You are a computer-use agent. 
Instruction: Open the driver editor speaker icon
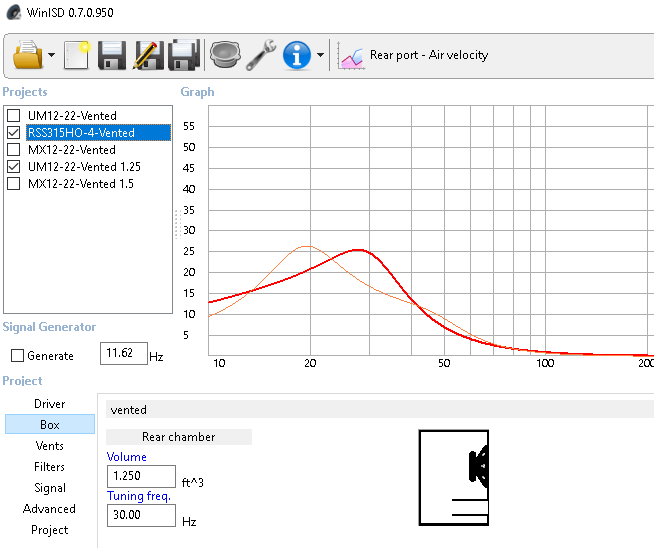coord(225,55)
